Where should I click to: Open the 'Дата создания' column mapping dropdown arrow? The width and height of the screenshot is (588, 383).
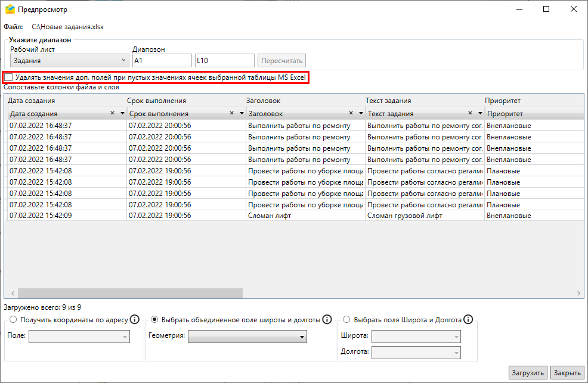122,113
